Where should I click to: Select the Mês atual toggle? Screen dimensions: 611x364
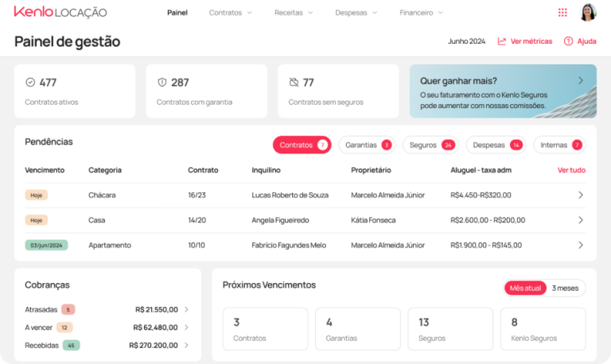point(525,288)
